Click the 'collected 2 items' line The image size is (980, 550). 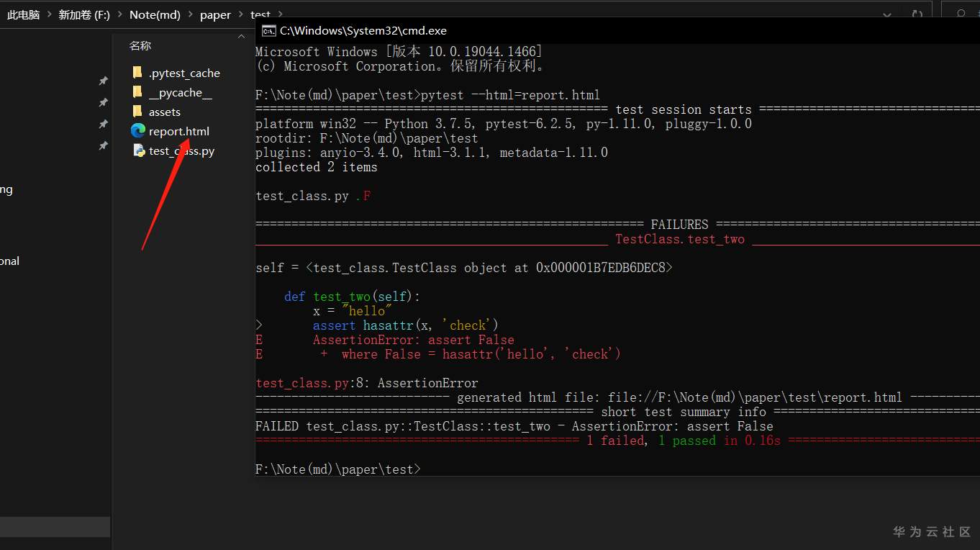click(317, 167)
